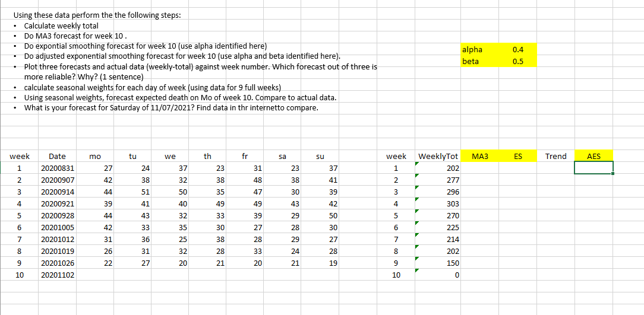Screen dimensions: 644x315
Task: Click Sunday value 50 in week 5
Action: (320, 215)
